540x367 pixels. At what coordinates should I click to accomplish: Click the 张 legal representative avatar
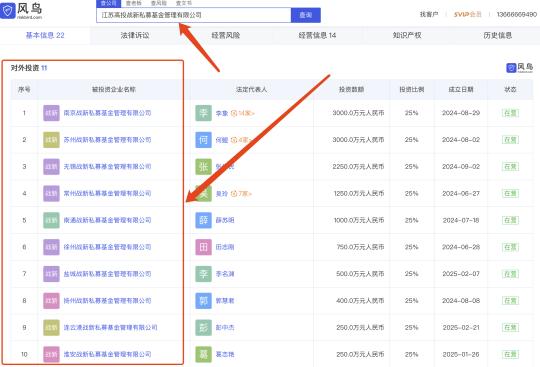pos(204,167)
